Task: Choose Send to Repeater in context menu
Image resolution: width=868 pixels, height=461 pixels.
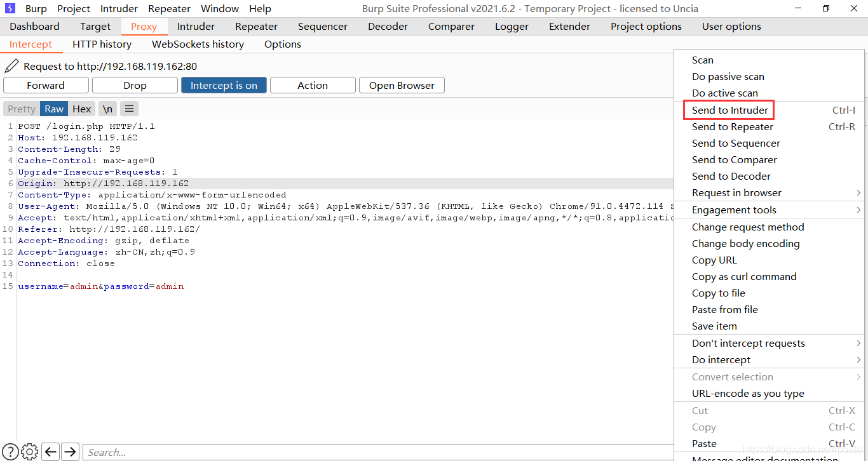Action: (x=769, y=126)
